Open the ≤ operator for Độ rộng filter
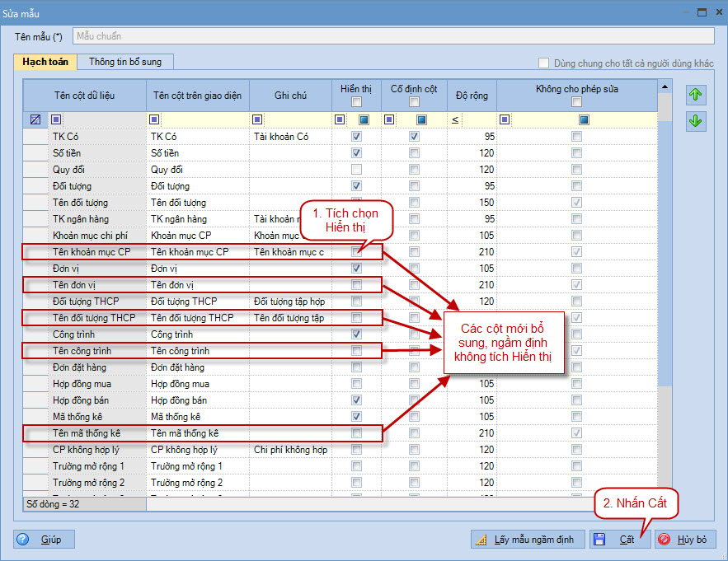The image size is (728, 561). click(x=455, y=119)
